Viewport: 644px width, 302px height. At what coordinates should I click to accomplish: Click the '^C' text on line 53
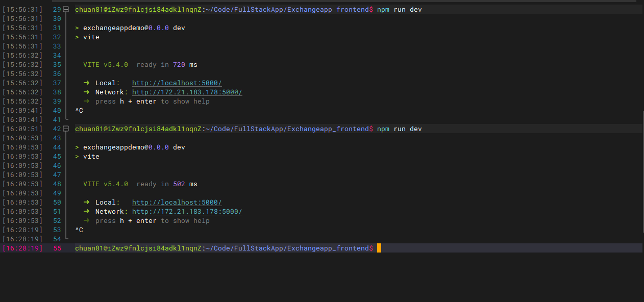point(79,230)
